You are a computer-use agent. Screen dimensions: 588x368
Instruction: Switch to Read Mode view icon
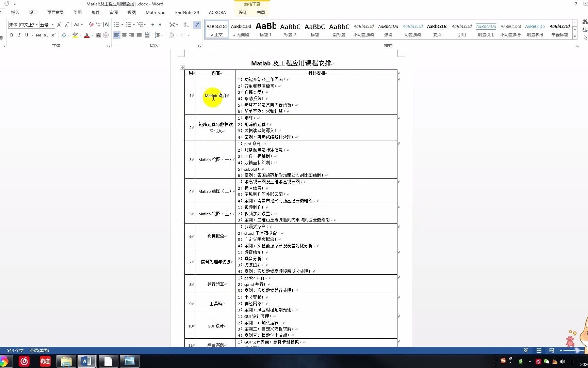(526, 351)
